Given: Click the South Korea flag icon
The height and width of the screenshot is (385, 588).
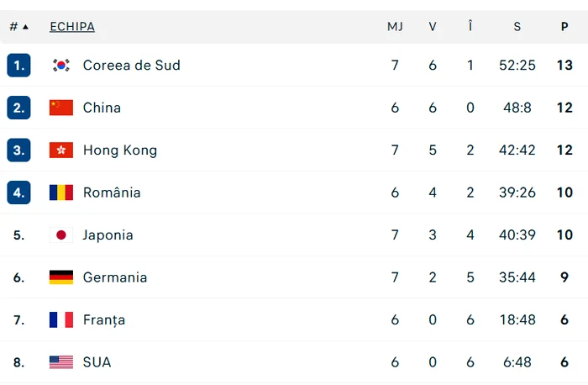Looking at the screenshot, I should (x=61, y=66).
